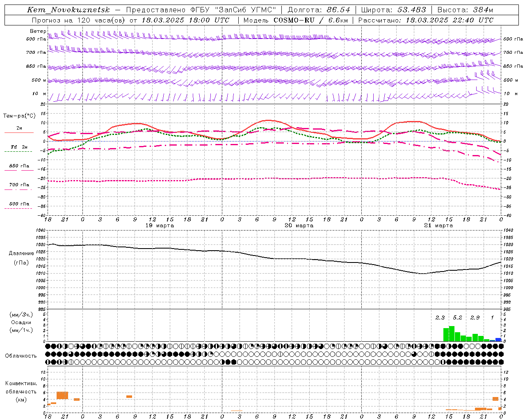Viewport: 525px width, 420px height.
Task: Click the Прогноз на 120 часа(ов) label
Action: (x=78, y=20)
